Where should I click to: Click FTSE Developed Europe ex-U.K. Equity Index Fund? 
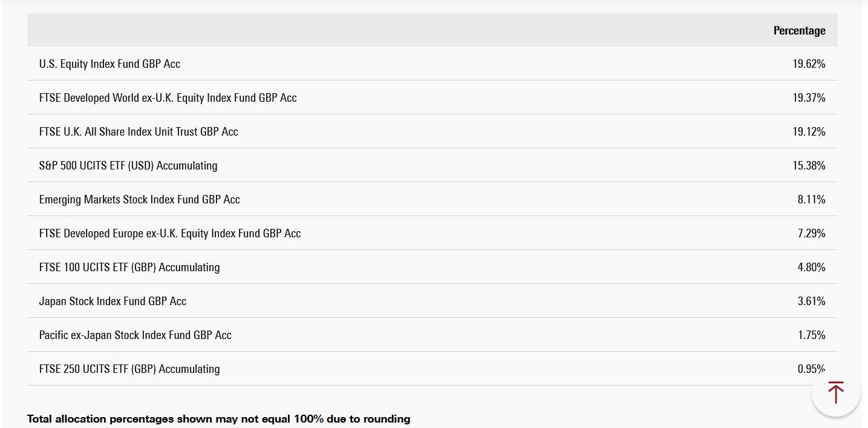click(x=170, y=233)
